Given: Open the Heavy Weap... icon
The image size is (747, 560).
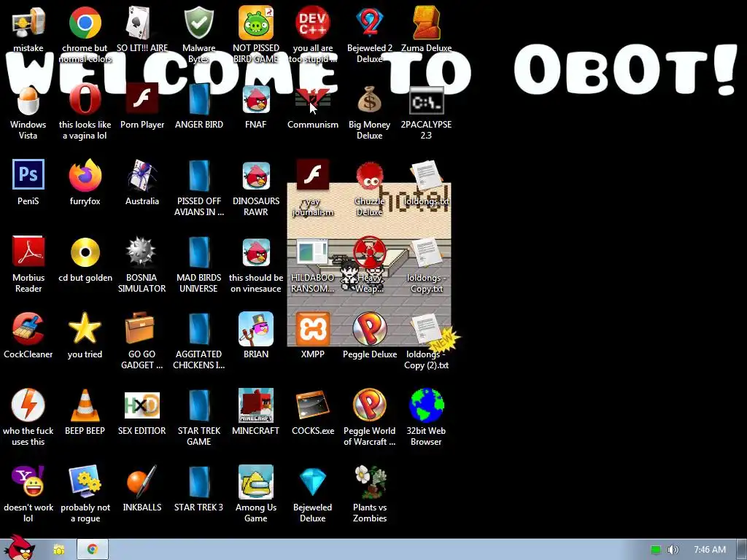Looking at the screenshot, I should click(x=370, y=252).
